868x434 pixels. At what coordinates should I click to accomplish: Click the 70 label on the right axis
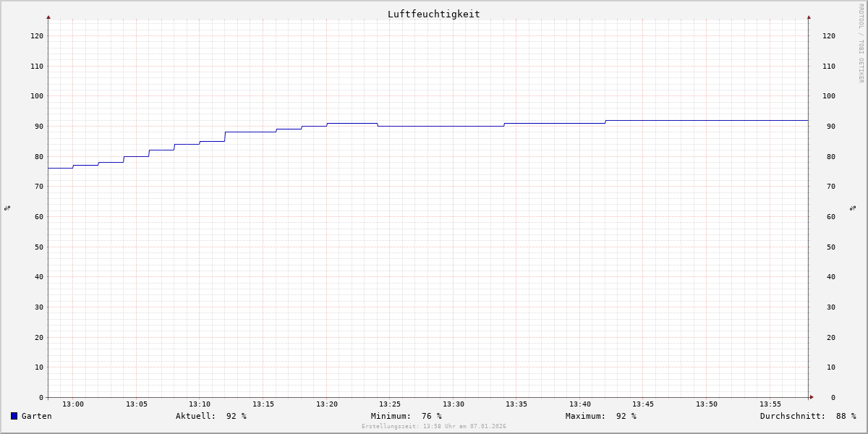pyautogui.click(x=831, y=187)
